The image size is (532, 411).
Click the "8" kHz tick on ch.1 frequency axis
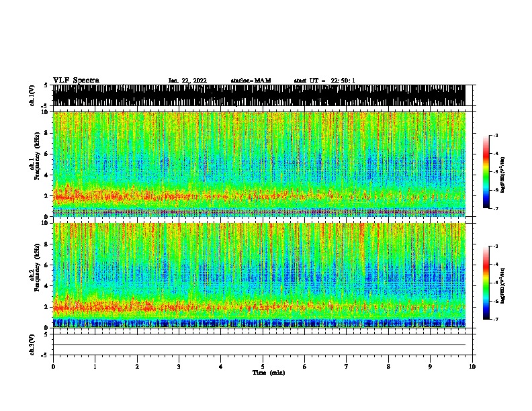[x=47, y=133]
